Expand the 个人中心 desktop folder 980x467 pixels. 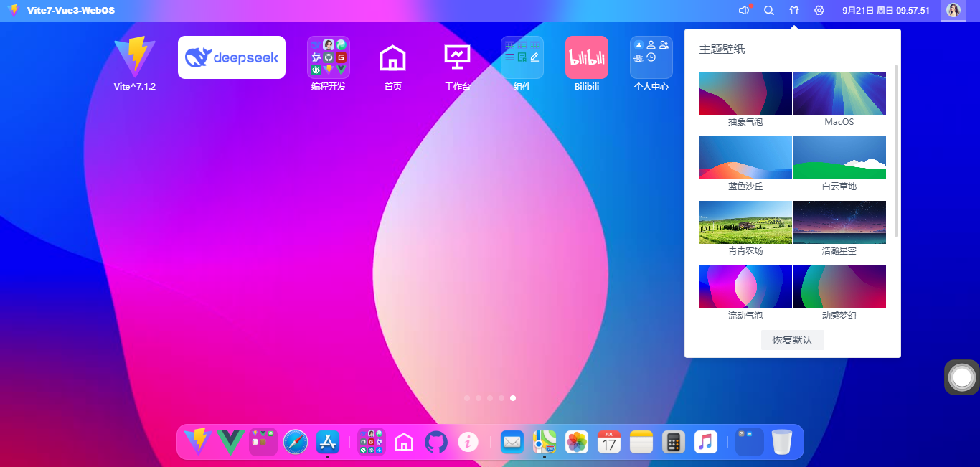tap(651, 57)
